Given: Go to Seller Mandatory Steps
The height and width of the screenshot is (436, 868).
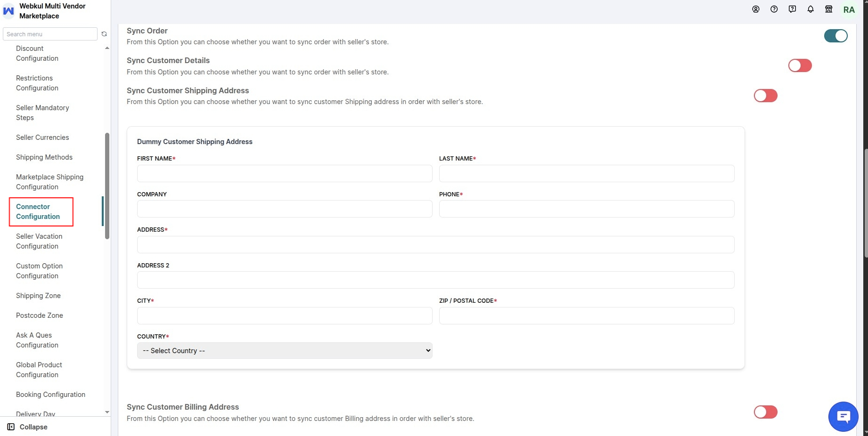Looking at the screenshot, I should [x=42, y=113].
